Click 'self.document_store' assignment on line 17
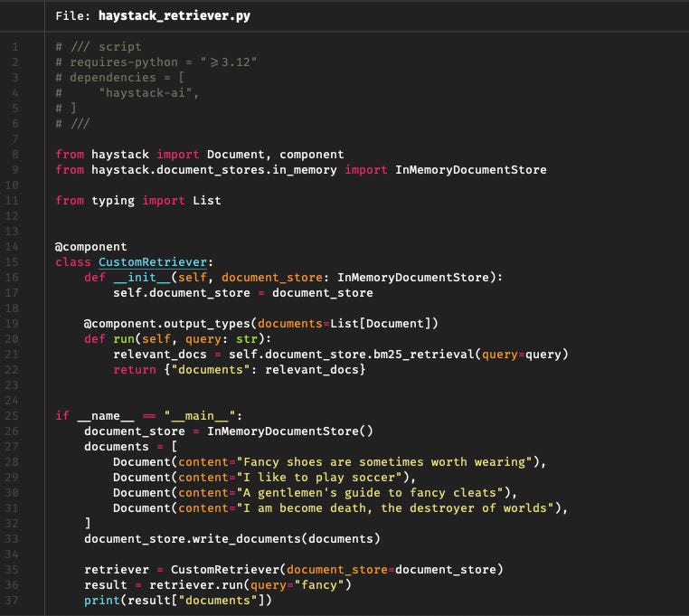 [182, 293]
